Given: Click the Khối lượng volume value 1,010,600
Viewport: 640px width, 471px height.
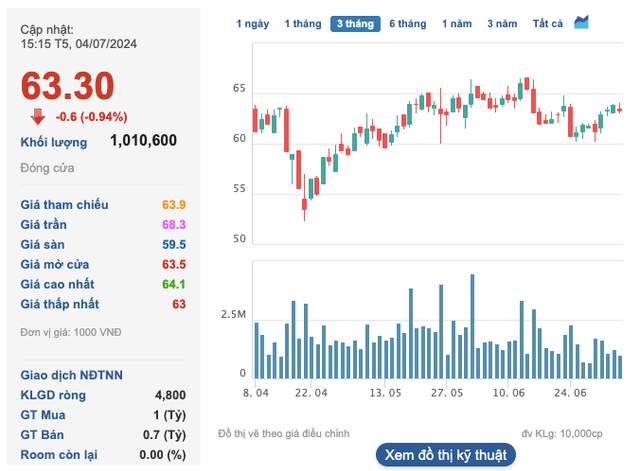Looking at the screenshot, I should tap(143, 141).
